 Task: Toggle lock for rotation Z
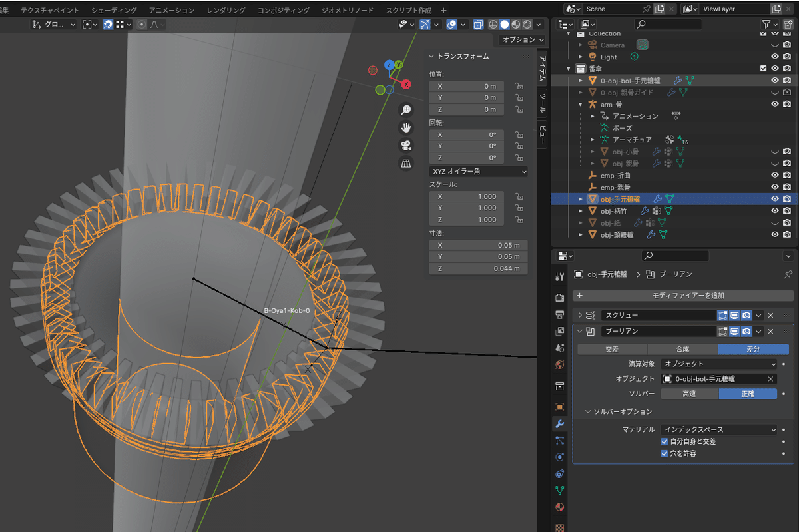click(518, 158)
